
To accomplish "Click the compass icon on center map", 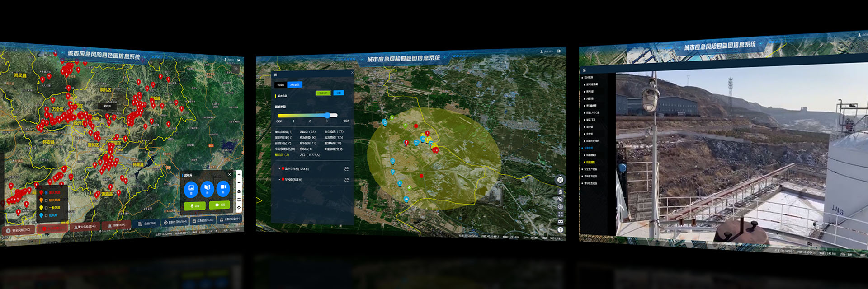I will pyautogui.click(x=560, y=180).
